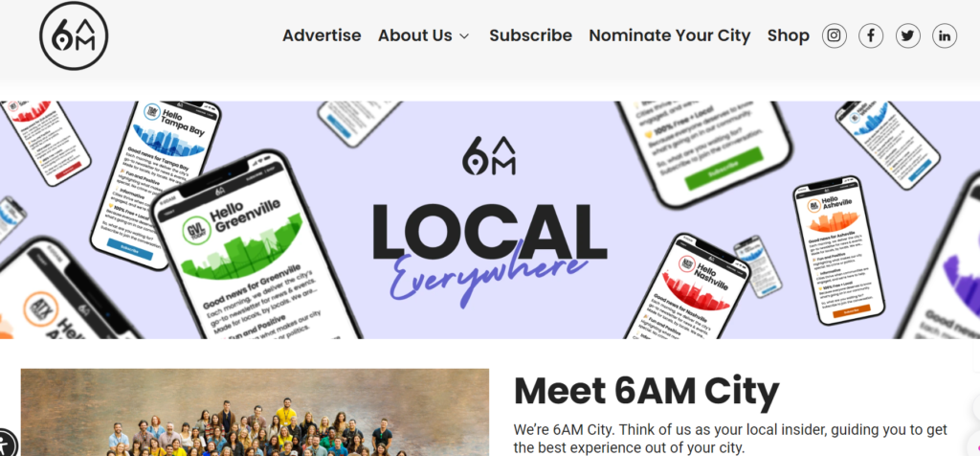Click the Hello Nashville phone mockup

[687, 287]
